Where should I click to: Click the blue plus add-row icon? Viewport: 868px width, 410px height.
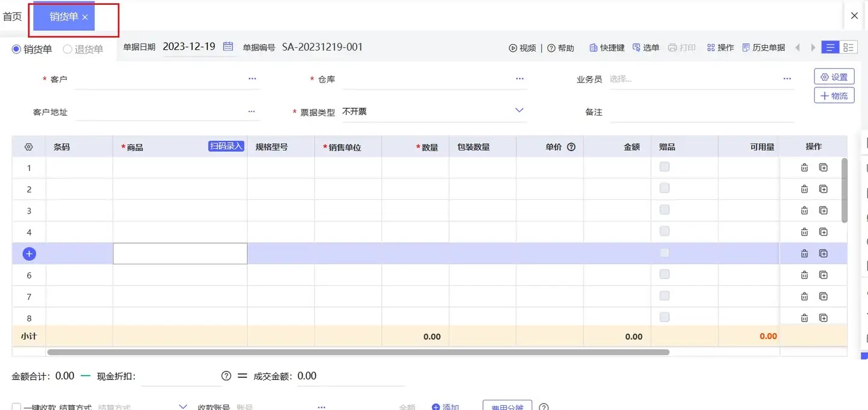(x=29, y=253)
